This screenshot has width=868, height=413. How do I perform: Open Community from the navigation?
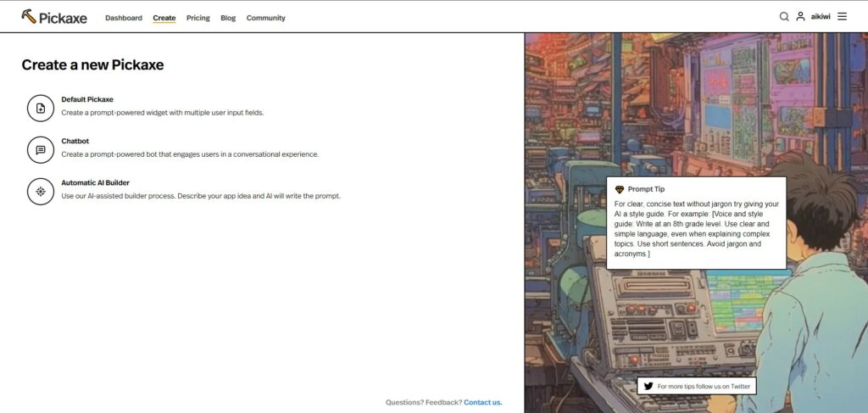[x=265, y=18]
